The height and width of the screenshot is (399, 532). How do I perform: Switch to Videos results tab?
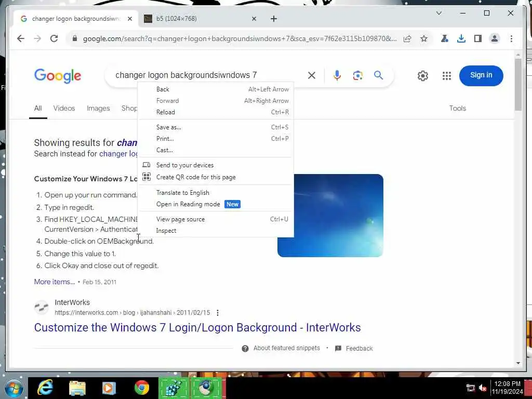click(x=64, y=108)
